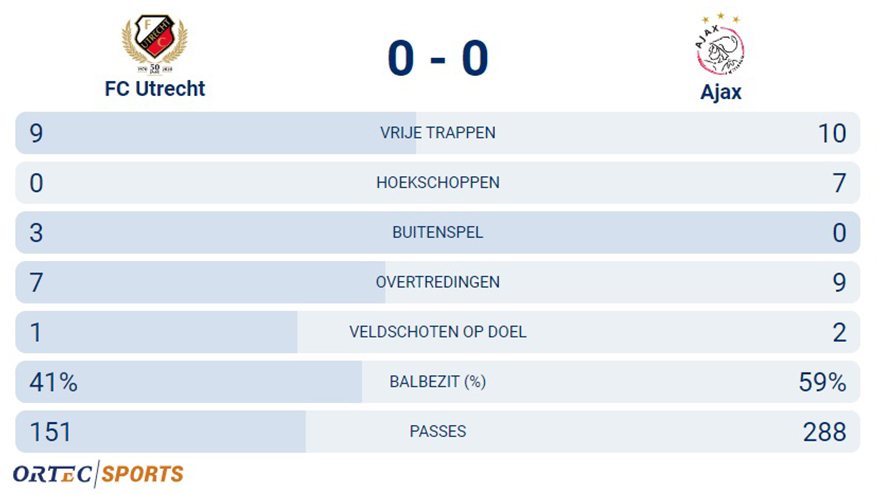
Task: Click the Buitenspel stat label
Action: coord(438,232)
